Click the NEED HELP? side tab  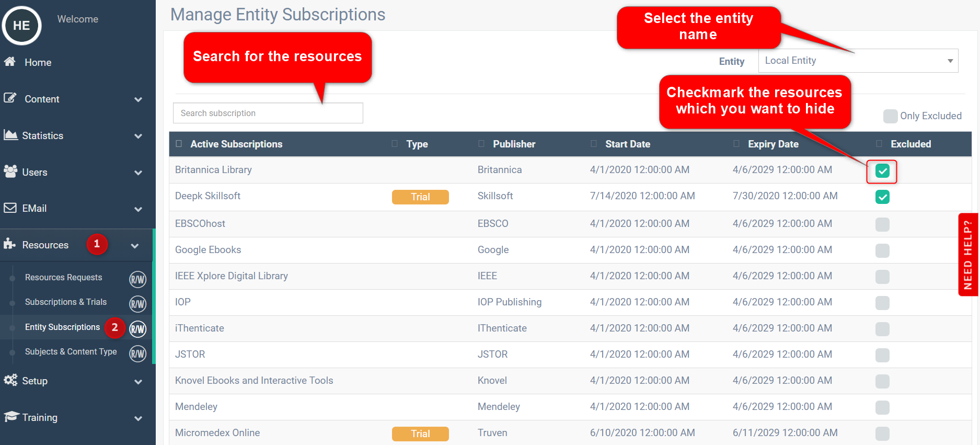point(968,255)
